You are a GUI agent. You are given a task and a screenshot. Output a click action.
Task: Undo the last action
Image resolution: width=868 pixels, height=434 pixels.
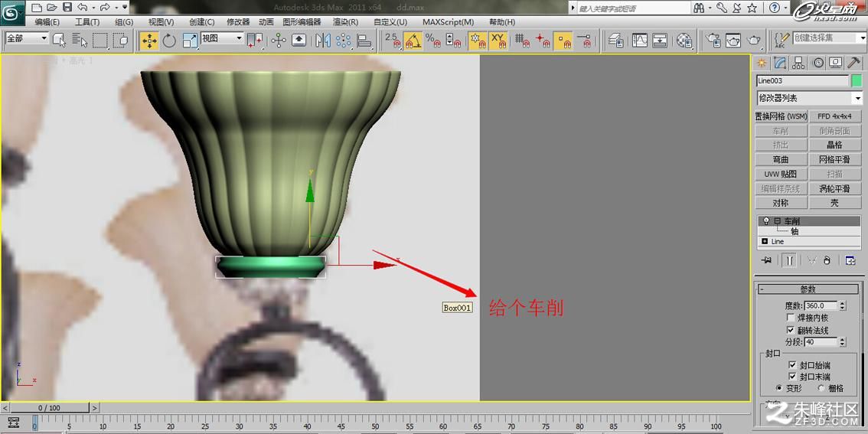(x=82, y=7)
